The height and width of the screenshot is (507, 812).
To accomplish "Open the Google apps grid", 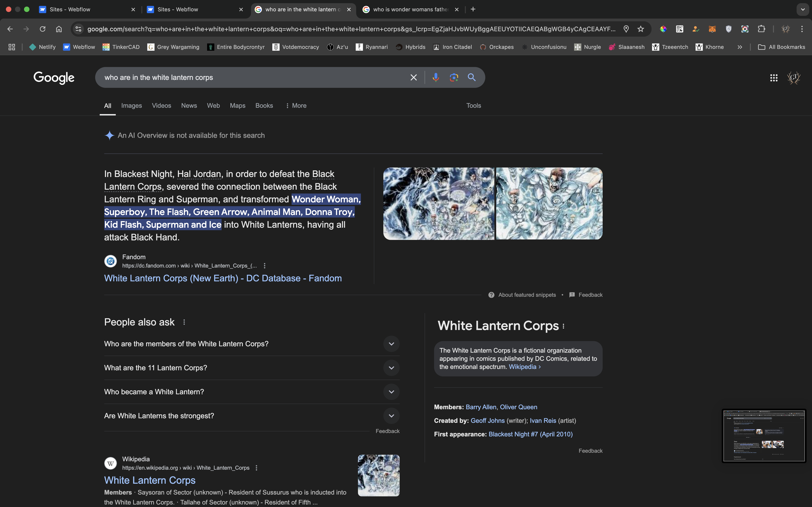I will [x=773, y=78].
